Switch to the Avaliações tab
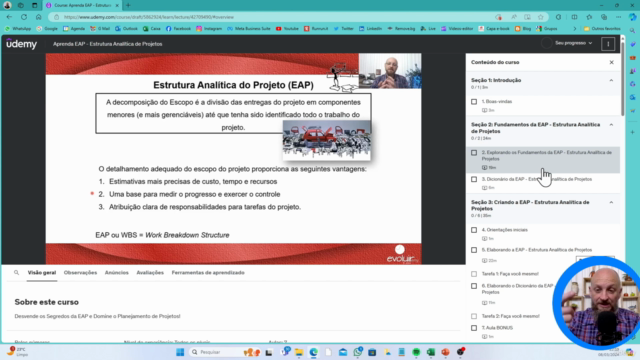 (150, 273)
